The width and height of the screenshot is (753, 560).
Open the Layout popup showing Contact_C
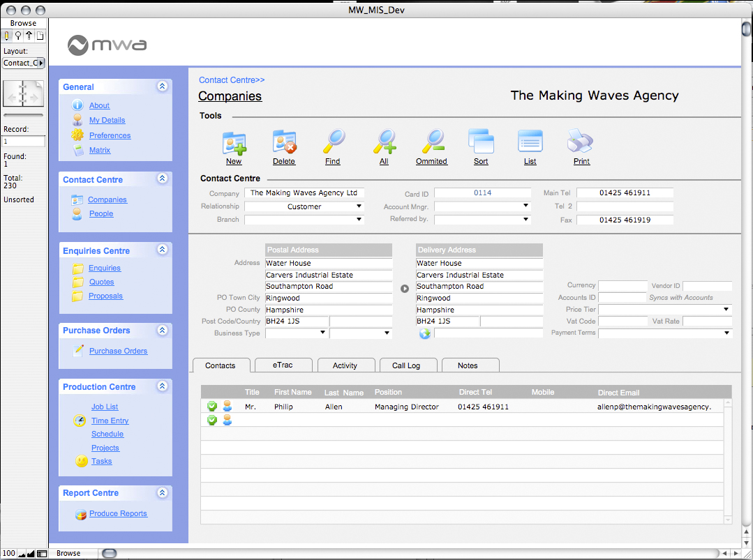(24, 63)
